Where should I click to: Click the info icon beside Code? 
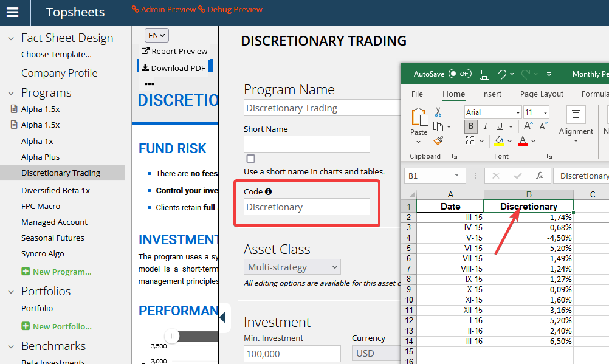coord(269,191)
